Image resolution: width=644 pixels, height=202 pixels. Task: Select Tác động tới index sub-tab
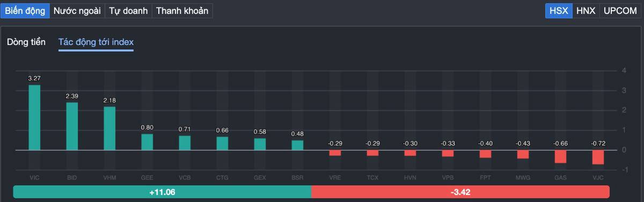[x=96, y=42]
